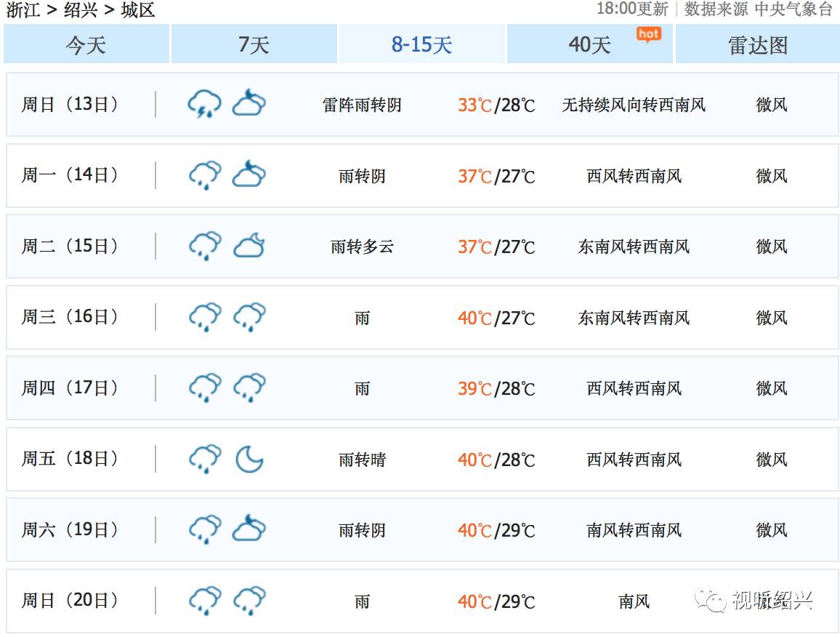This screenshot has width=840, height=637.
Task: Click the 城区 breadcrumb link
Action: coord(137,9)
